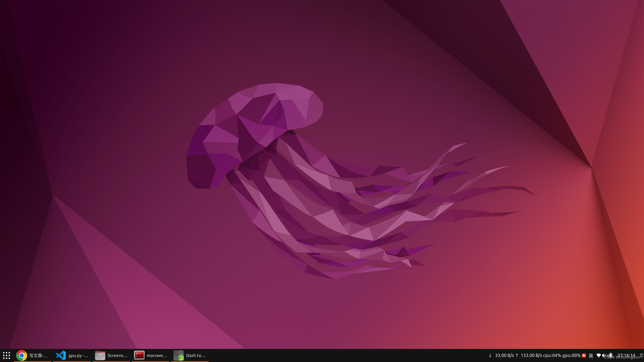Switch to the Chrome window in the taskbar
644x362 pixels.
(32, 355)
